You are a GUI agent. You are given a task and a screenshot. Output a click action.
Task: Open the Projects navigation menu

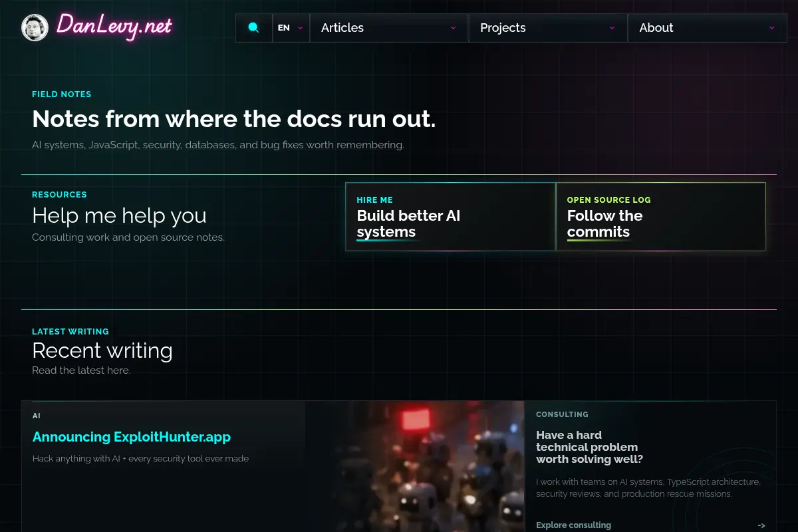click(x=548, y=28)
